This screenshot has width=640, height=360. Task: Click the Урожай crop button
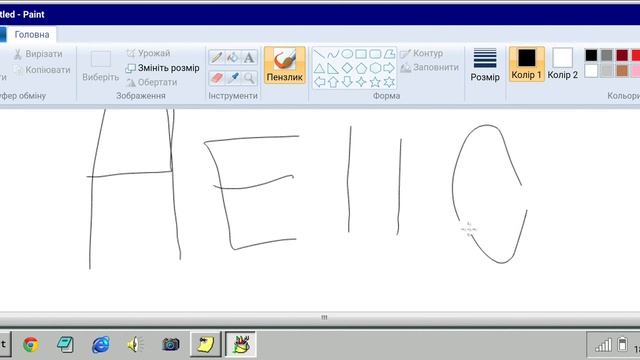click(148, 53)
